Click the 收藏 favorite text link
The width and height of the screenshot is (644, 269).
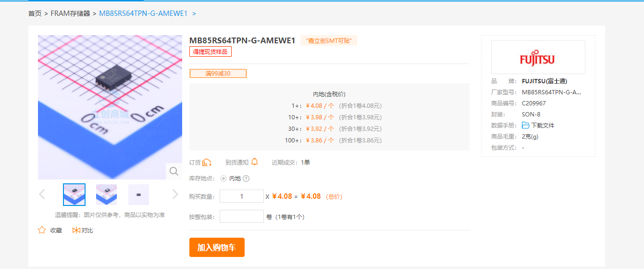point(56,231)
